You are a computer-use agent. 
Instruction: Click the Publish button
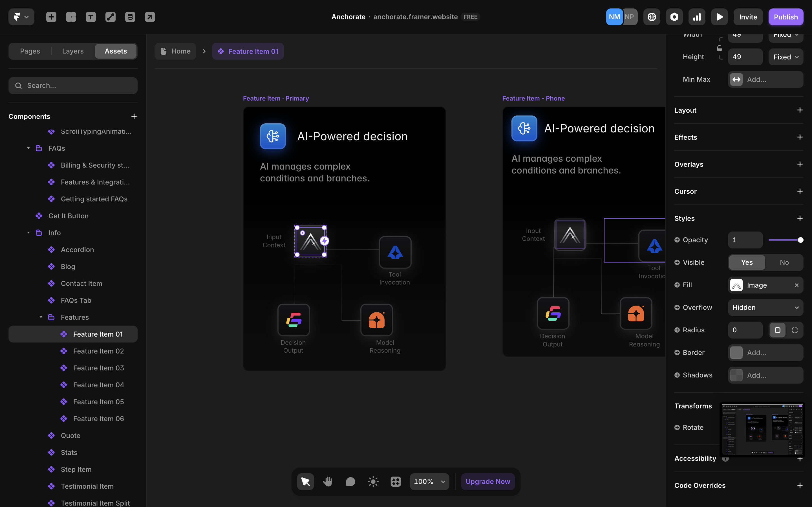pos(785,17)
